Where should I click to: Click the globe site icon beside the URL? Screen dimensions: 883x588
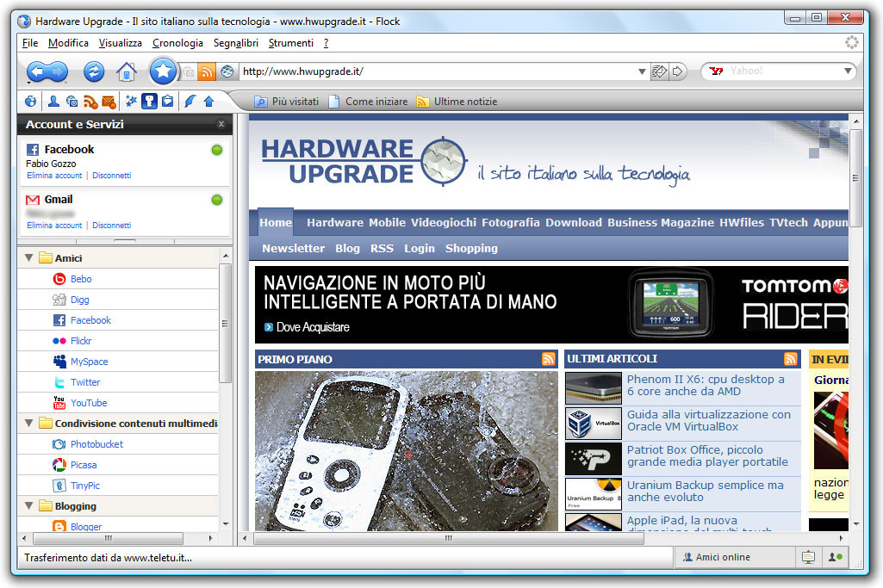click(x=227, y=71)
